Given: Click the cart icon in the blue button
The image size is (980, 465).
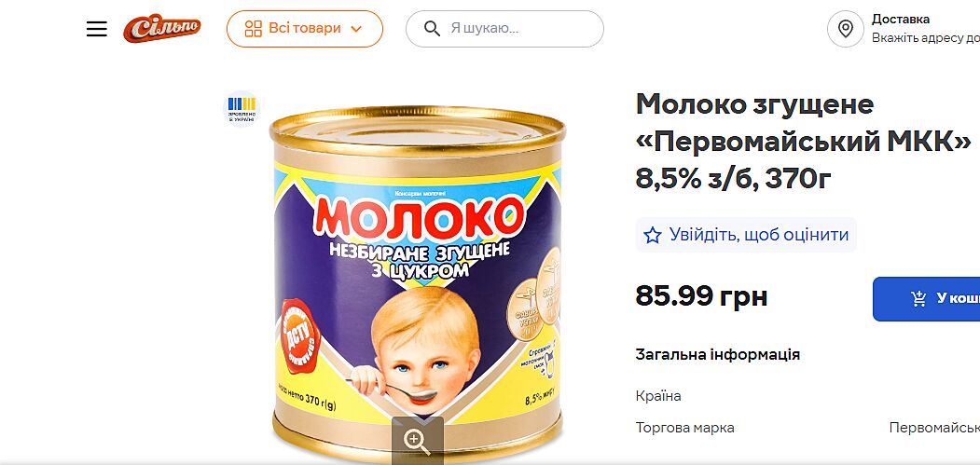Looking at the screenshot, I should coord(918,298).
